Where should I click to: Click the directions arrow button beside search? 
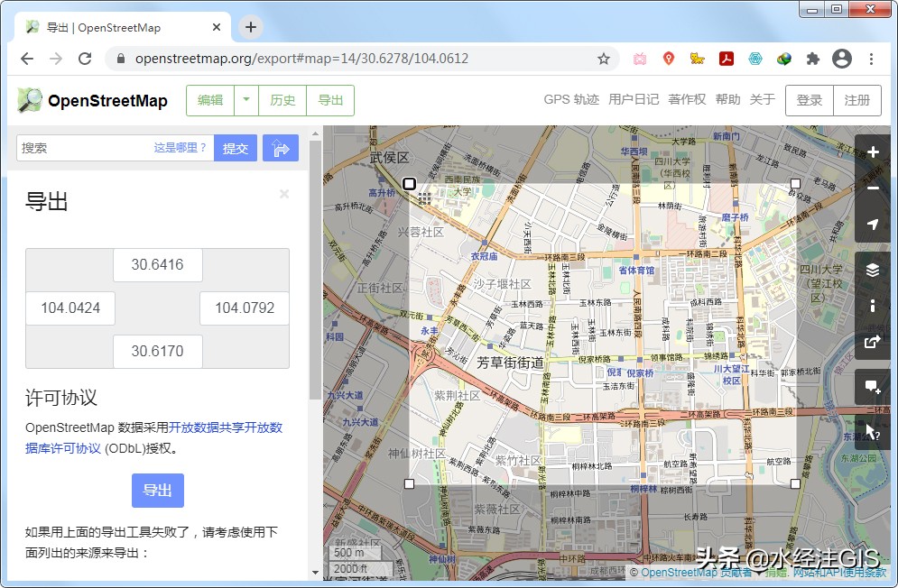point(281,148)
